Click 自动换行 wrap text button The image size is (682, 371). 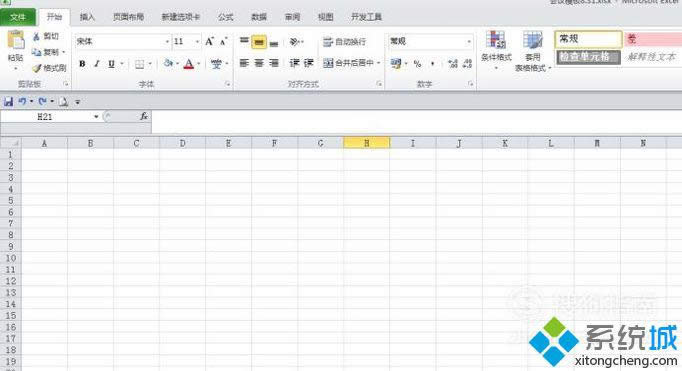pyautogui.click(x=344, y=42)
